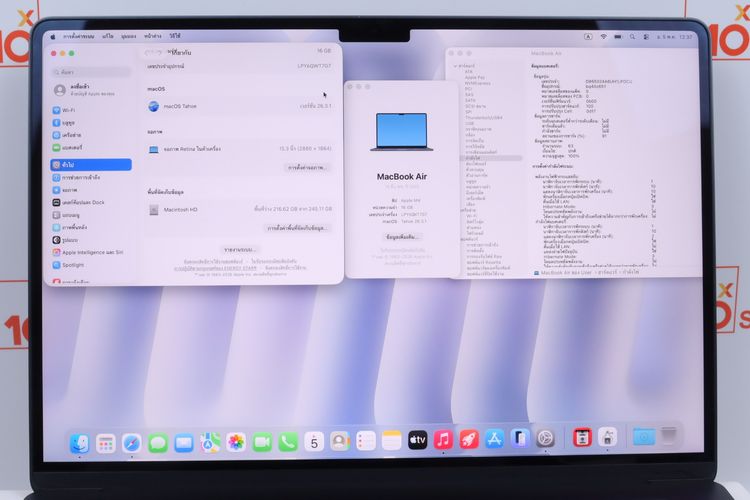Select Wi-Fi in System Information tree
The image size is (750, 500).
point(472,216)
